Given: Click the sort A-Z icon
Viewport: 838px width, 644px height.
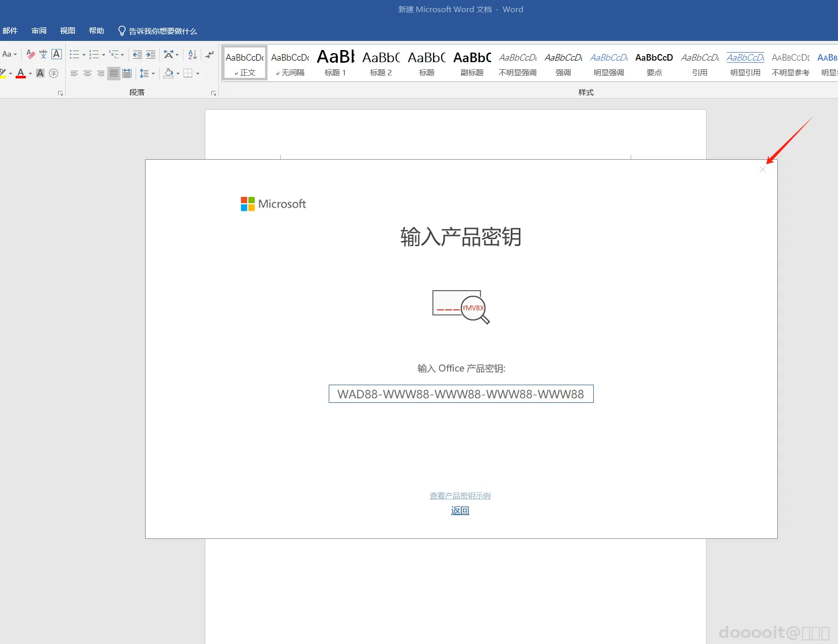Looking at the screenshot, I should pos(192,55).
